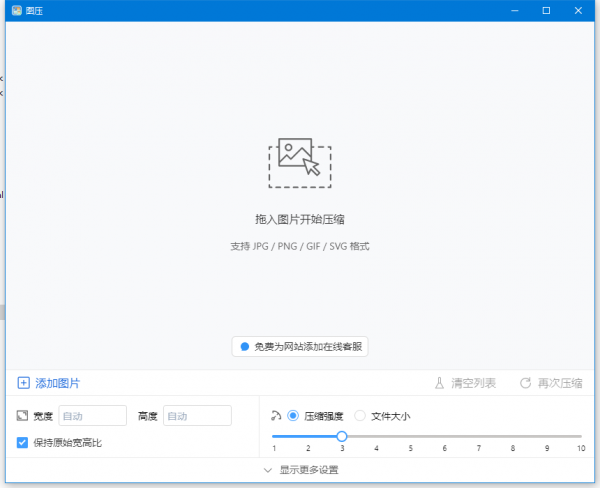This screenshot has width=600, height=488.
Task: Click the compression gauge icon
Action: coord(276,416)
